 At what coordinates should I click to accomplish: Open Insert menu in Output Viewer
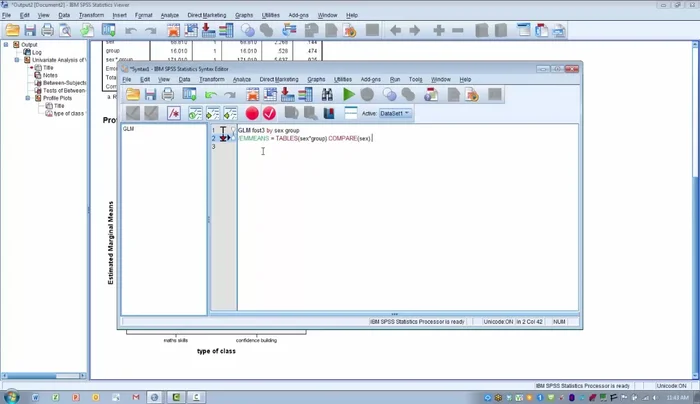[119, 15]
